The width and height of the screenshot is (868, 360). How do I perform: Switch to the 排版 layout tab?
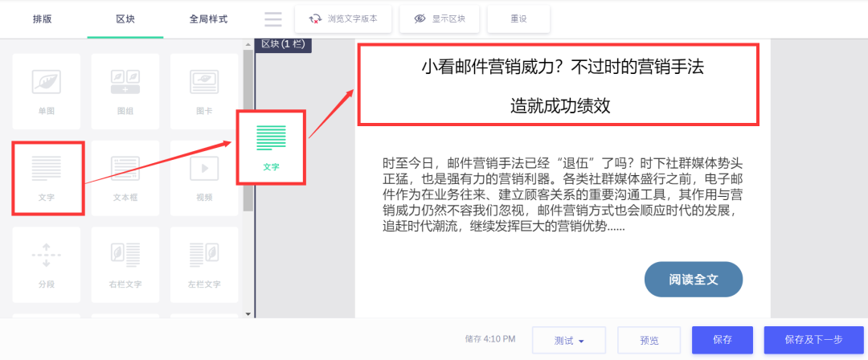(x=43, y=19)
